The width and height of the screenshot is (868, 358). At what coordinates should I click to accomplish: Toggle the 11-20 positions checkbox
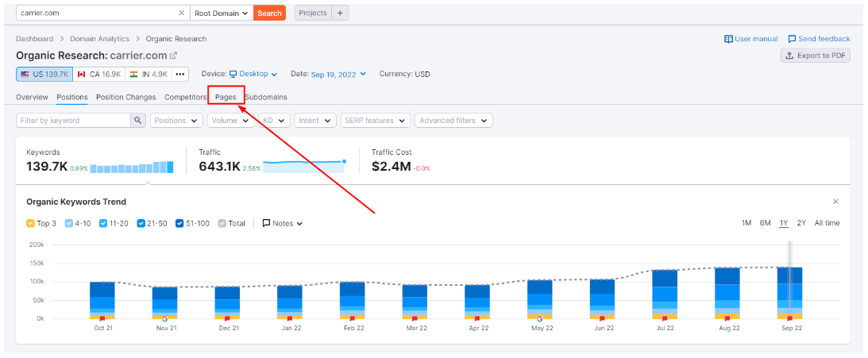(103, 224)
